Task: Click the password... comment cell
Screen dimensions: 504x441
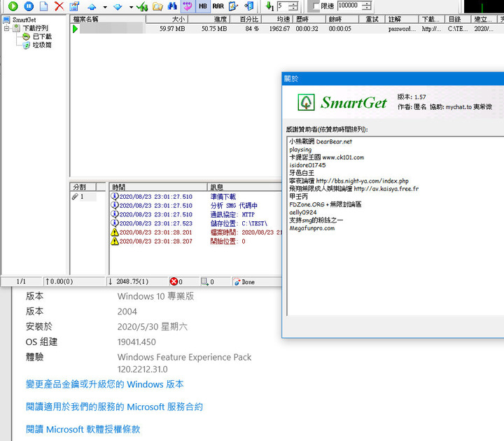Action: click(x=402, y=29)
